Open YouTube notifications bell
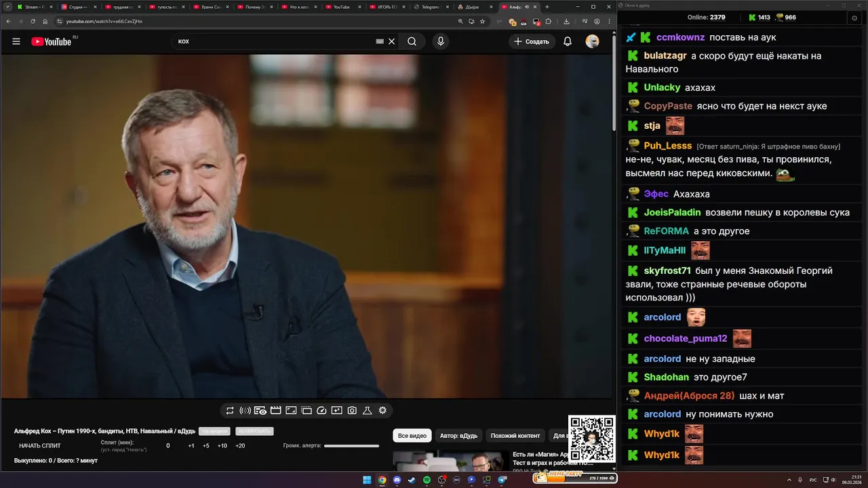 coord(568,41)
